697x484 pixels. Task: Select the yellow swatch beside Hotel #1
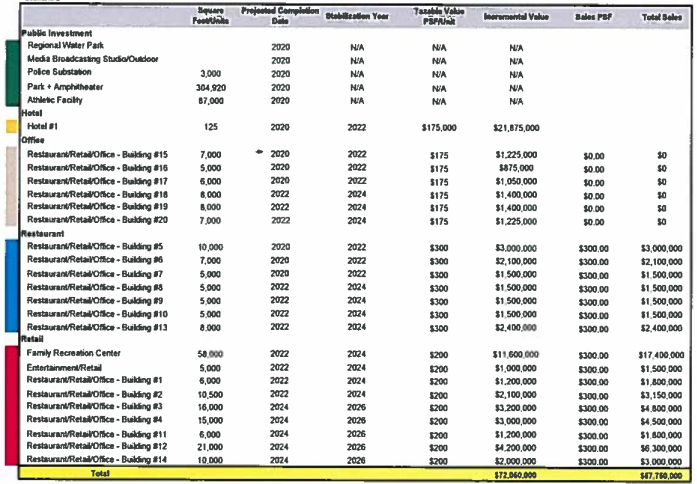click(x=11, y=128)
